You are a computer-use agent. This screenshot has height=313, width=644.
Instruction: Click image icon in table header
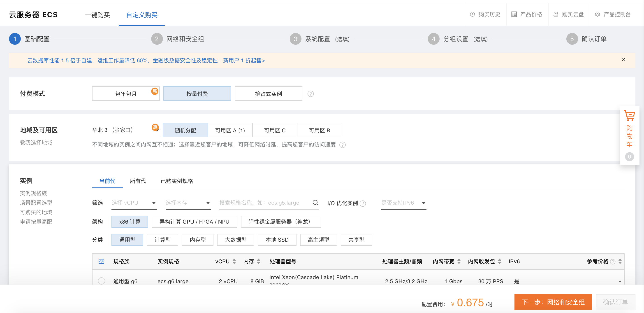[x=101, y=262]
